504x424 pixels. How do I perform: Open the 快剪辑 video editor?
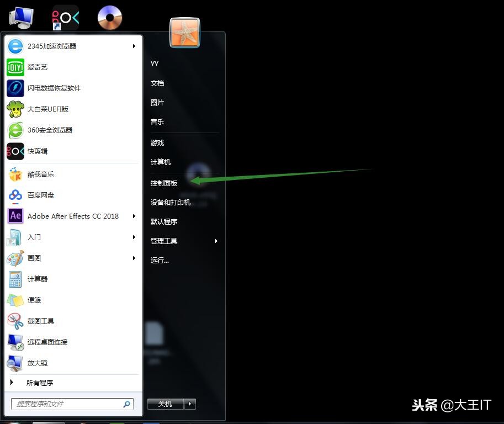coord(37,151)
